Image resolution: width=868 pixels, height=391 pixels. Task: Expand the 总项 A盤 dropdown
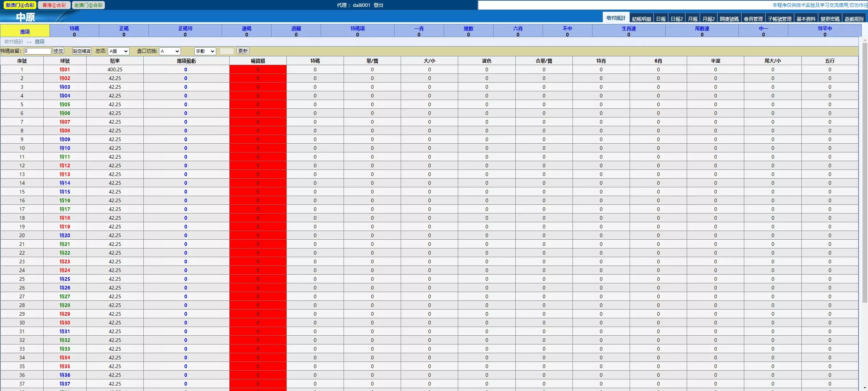(119, 51)
